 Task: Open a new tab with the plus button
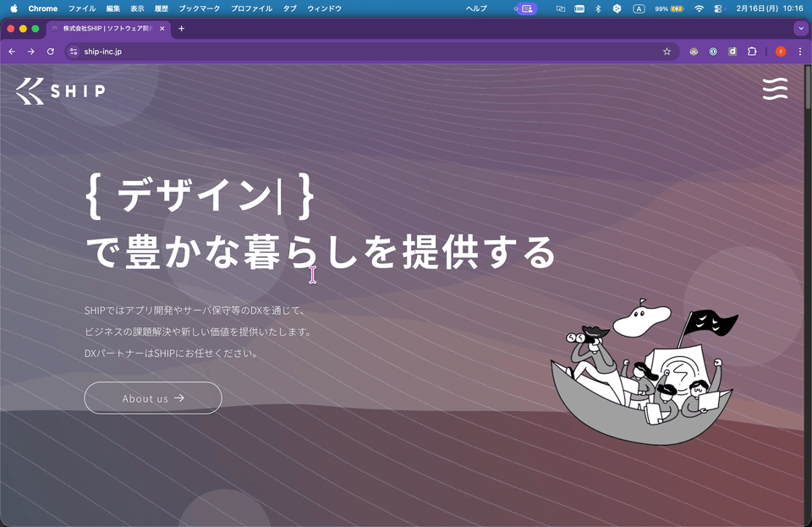click(x=181, y=28)
